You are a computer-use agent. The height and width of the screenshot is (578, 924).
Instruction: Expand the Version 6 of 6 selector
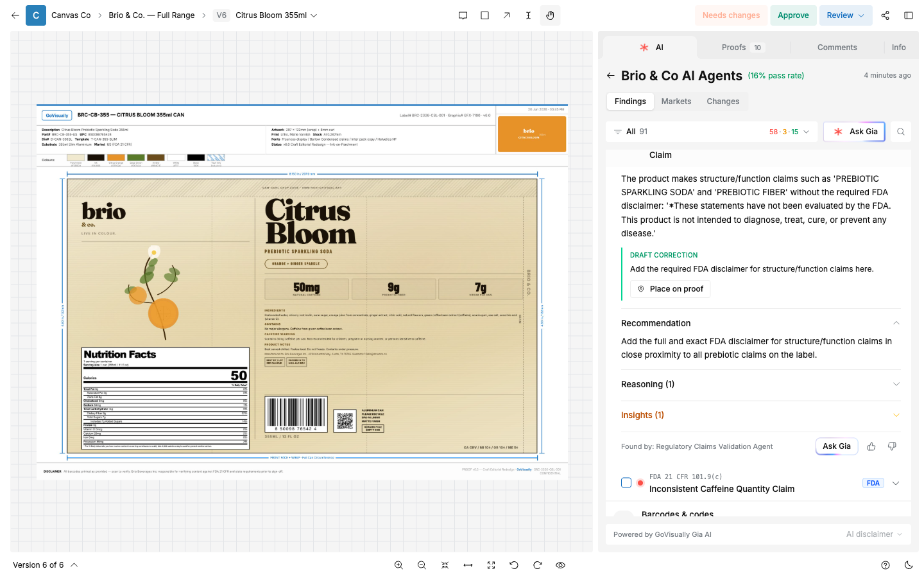pyautogui.click(x=46, y=565)
